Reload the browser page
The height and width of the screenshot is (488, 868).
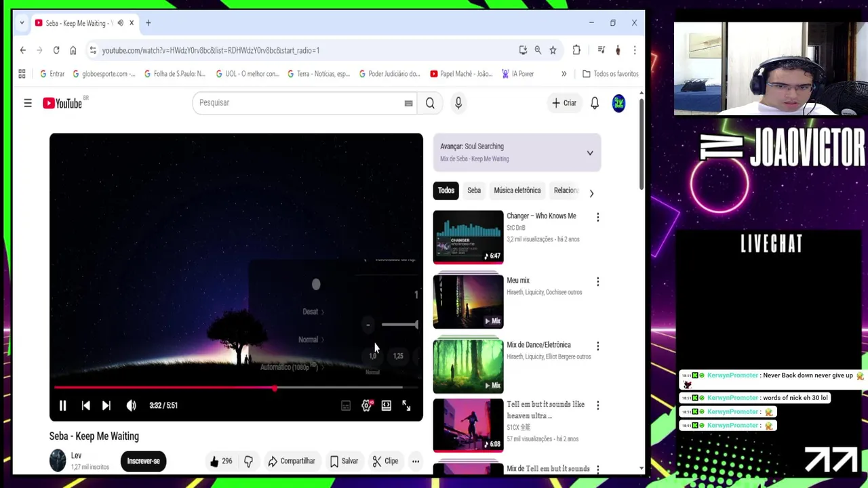pyautogui.click(x=56, y=50)
